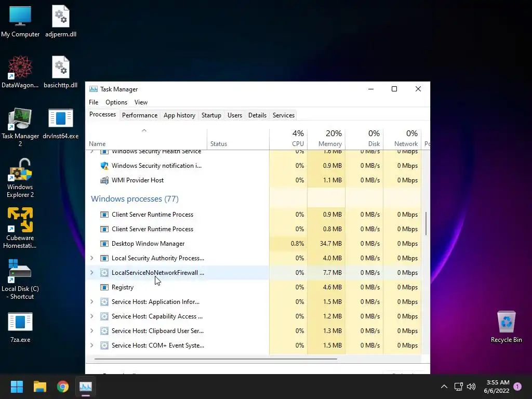The height and width of the screenshot is (399, 532).
Task: Launch Cubeware Homestation shortcut
Action: 20,229
